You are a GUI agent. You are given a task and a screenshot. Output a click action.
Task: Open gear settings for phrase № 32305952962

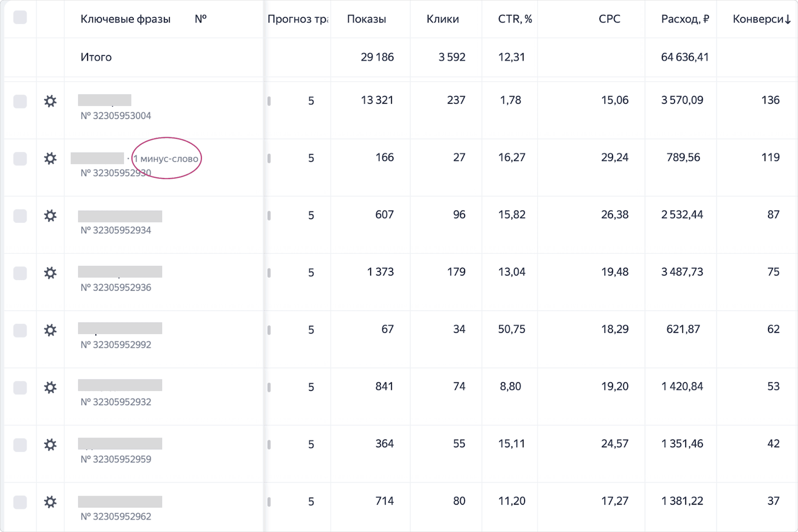pyautogui.click(x=50, y=502)
